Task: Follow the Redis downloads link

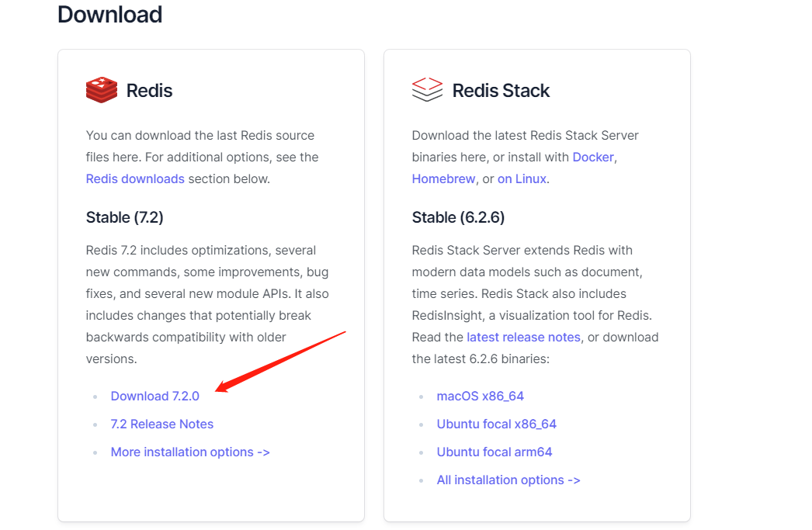Action: (x=135, y=178)
